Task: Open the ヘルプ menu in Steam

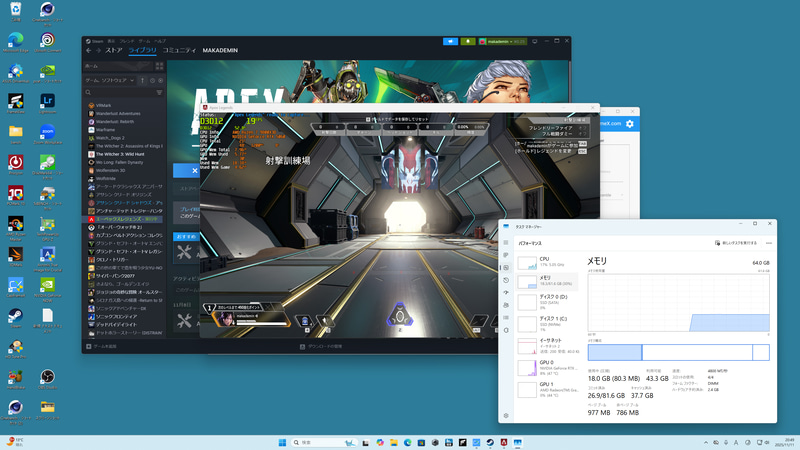Action: 160,41
